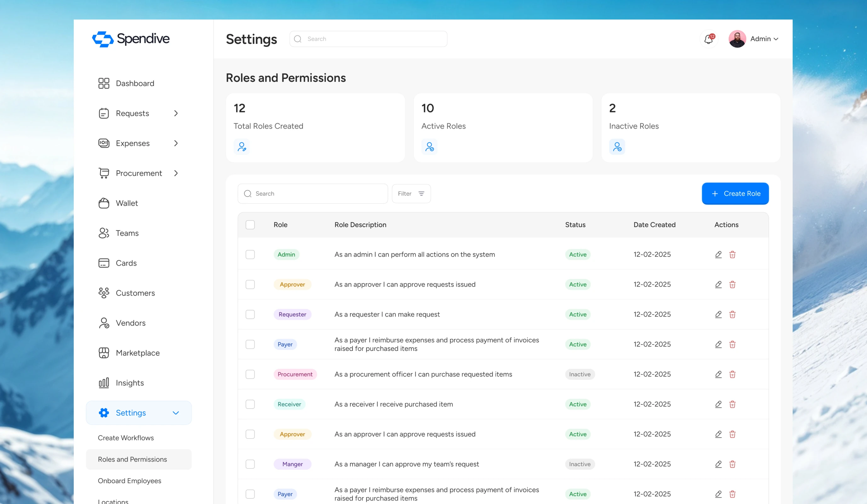Check the Receiver role row checkbox
This screenshot has width=867, height=504.
(250, 404)
